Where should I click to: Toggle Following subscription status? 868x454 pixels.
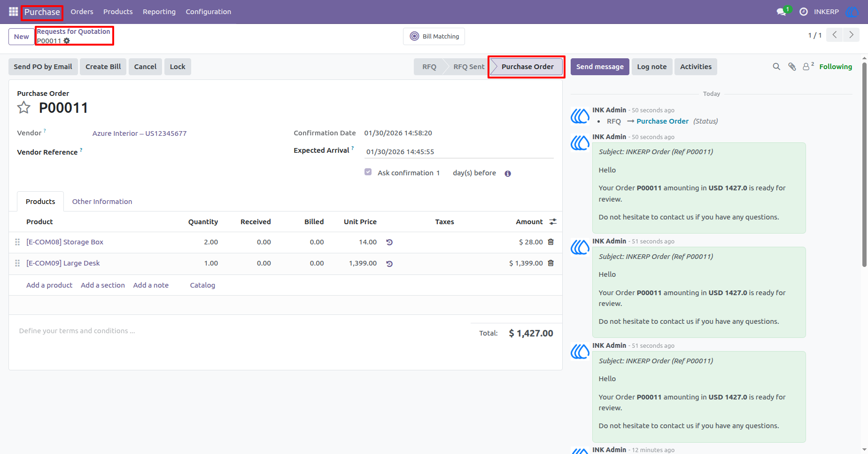click(x=836, y=67)
